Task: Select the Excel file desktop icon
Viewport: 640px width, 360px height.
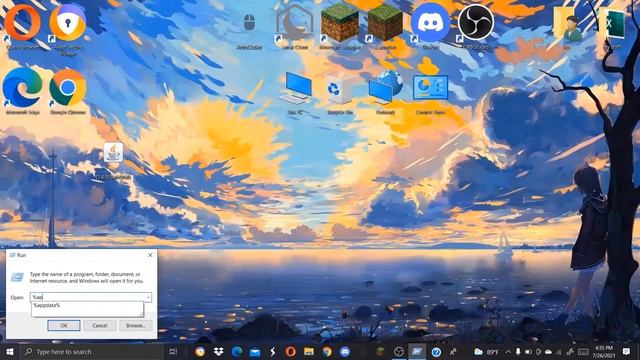Action: [x=612, y=28]
